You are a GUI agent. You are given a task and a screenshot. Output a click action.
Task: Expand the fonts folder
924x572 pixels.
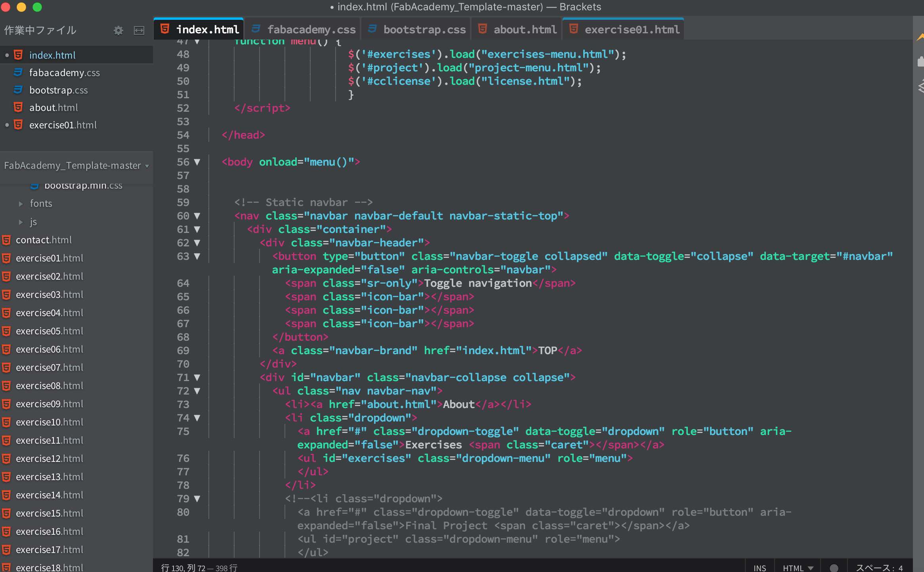point(21,204)
